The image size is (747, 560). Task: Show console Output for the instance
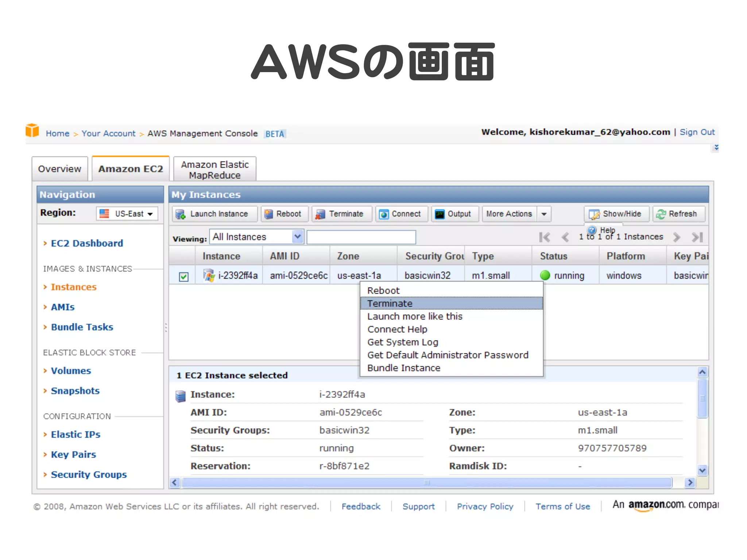[454, 214]
